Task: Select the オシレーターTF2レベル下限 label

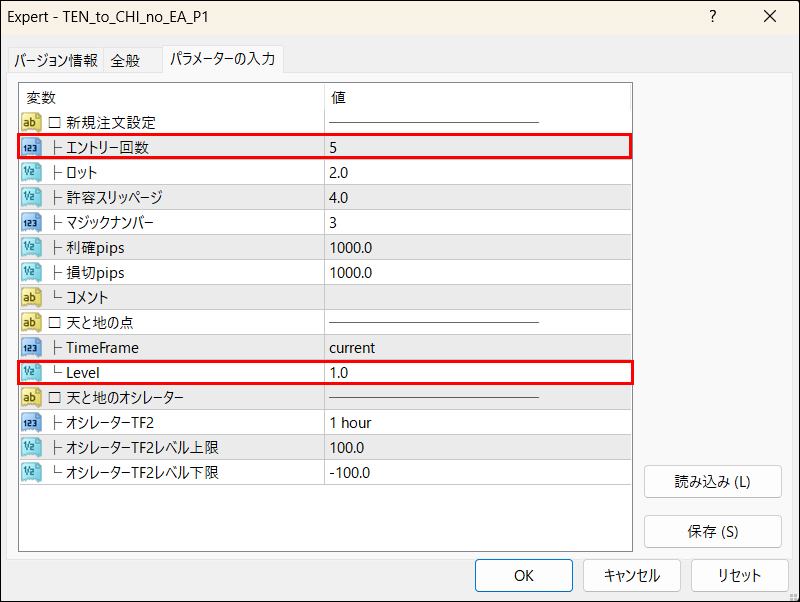Action: click(142, 472)
